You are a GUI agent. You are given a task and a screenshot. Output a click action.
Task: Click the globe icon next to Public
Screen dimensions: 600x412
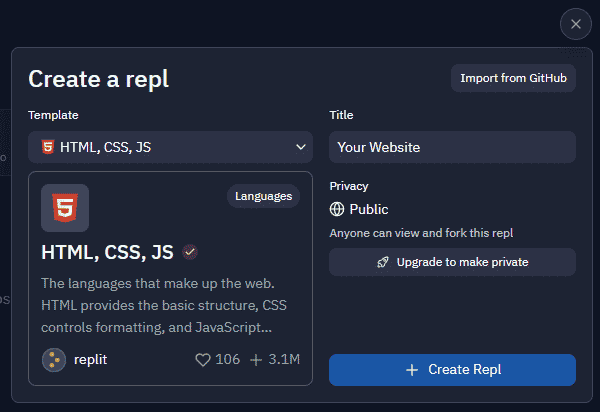[337, 209]
